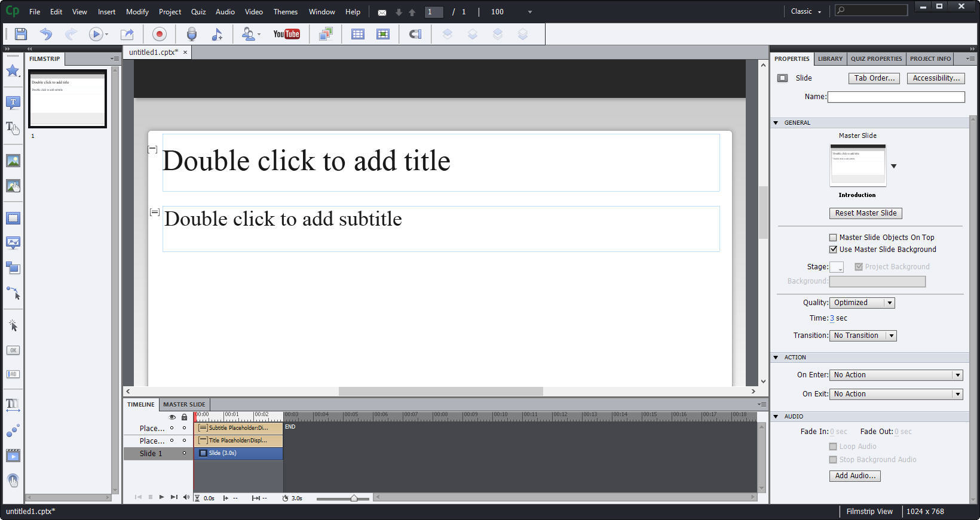Click the microphone Record Audio icon
Screen dimensions: 980x520
[x=191, y=34]
